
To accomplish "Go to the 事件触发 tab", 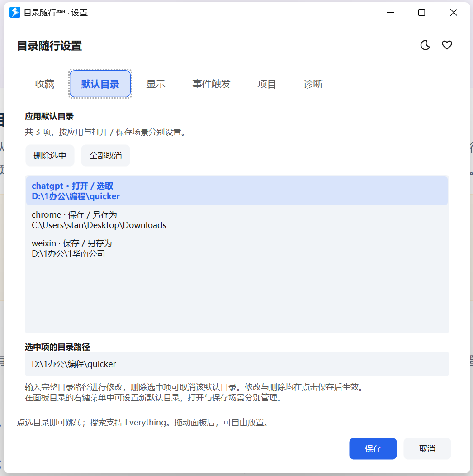I will (x=211, y=84).
